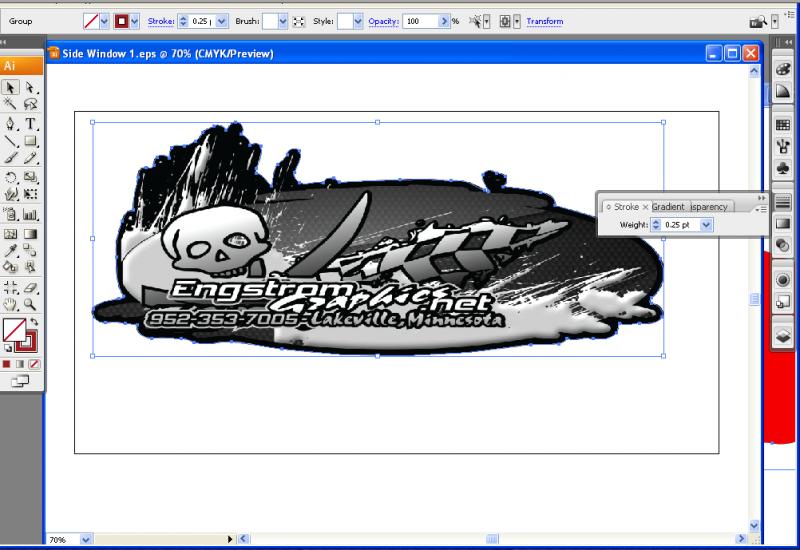Open the Opacity slider arrow
800x550 pixels.
[x=444, y=21]
